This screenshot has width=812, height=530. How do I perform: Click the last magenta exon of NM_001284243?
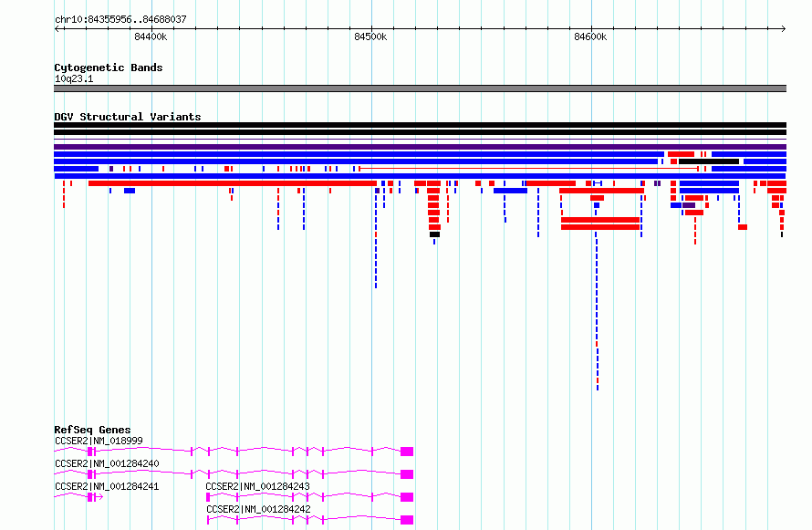tap(407, 497)
